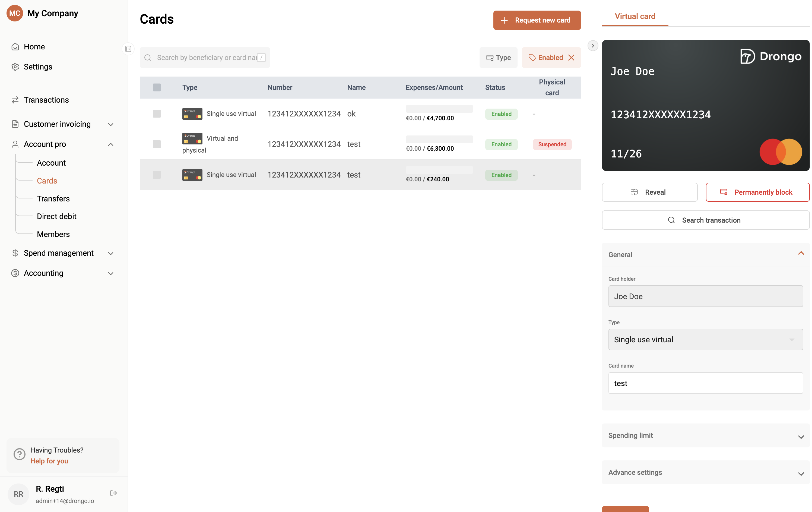This screenshot has width=812, height=512.
Task: Click Request new card button
Action: coord(537,20)
